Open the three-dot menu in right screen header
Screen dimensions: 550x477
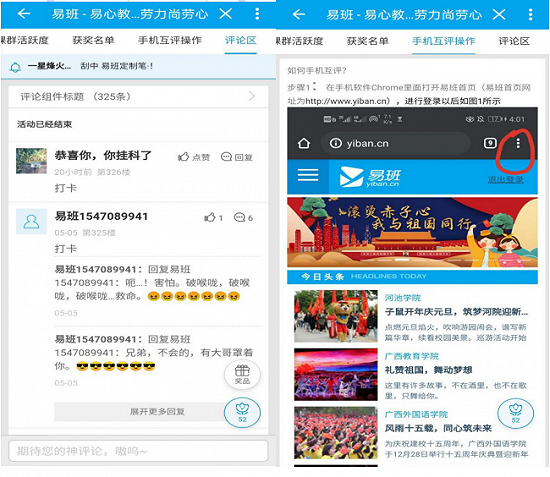tap(530, 14)
